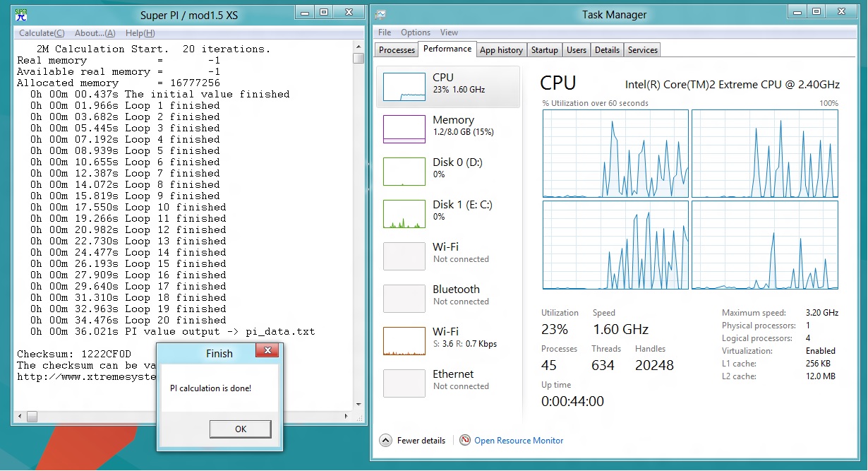868x471 pixels.
Task: Click the Intel Core 2 Extreme CPU name
Action: 733,84
